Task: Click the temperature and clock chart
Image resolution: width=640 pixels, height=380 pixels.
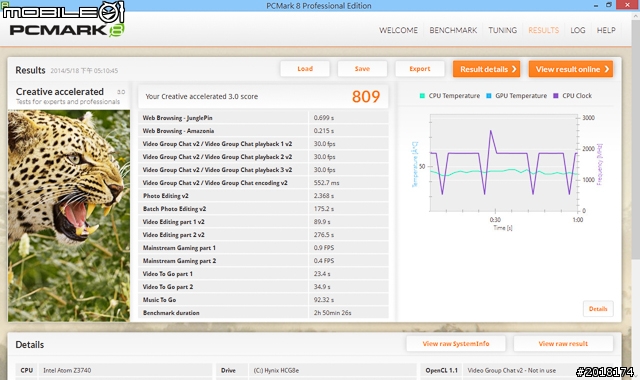Action: (x=504, y=163)
